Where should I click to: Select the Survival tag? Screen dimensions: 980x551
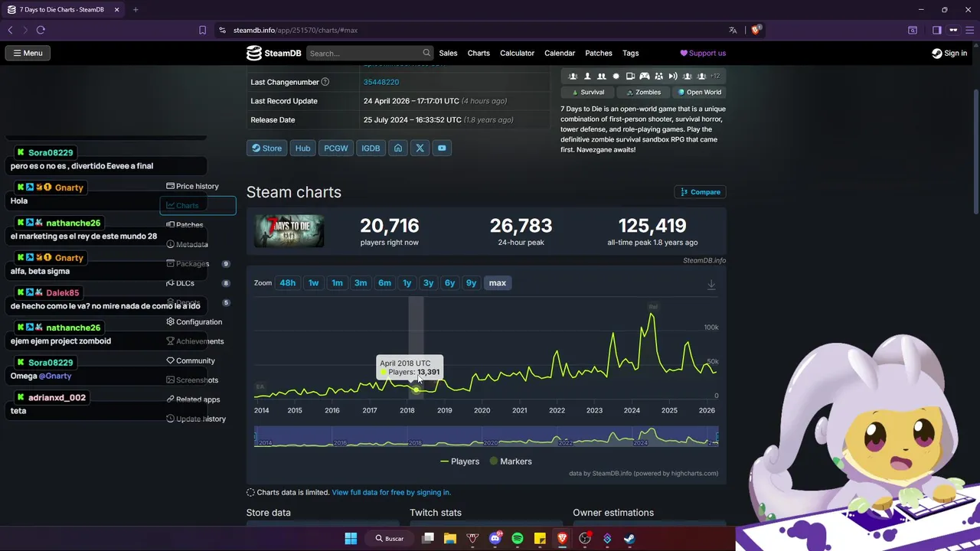pyautogui.click(x=588, y=92)
